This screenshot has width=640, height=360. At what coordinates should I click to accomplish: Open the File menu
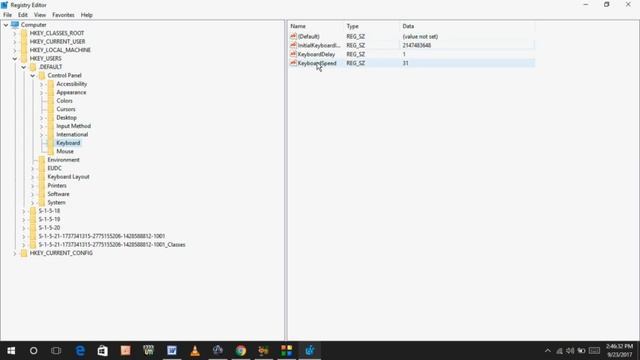click(7, 15)
